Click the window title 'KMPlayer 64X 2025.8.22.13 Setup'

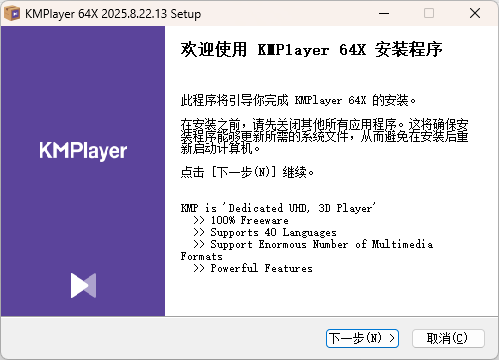tap(113, 14)
